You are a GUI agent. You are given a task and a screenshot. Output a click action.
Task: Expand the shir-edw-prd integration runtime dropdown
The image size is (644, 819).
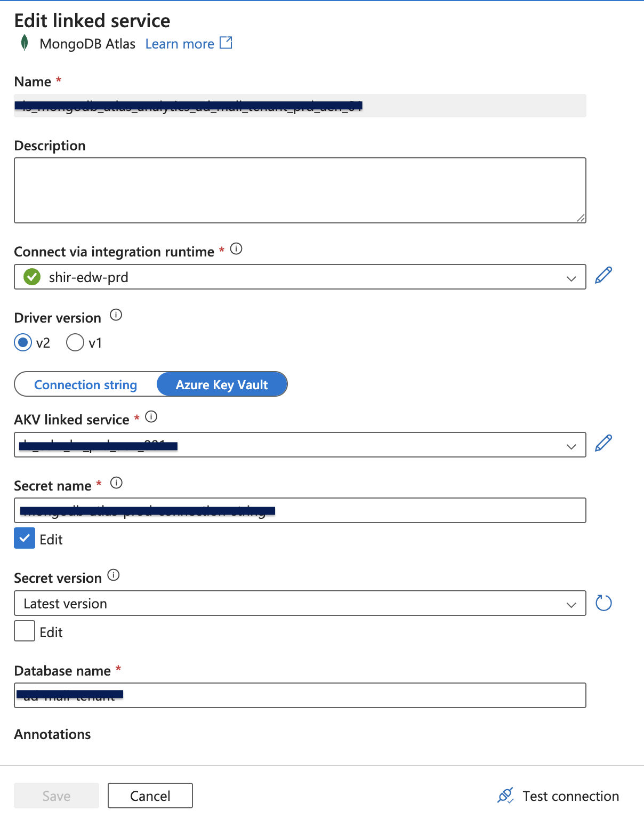pyautogui.click(x=571, y=277)
